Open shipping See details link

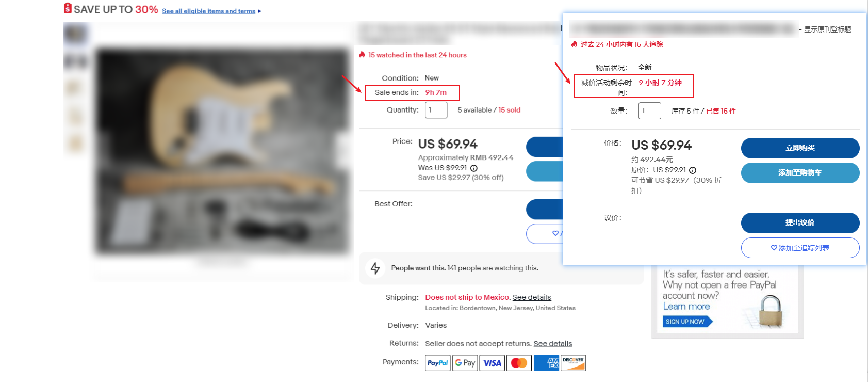tap(532, 297)
